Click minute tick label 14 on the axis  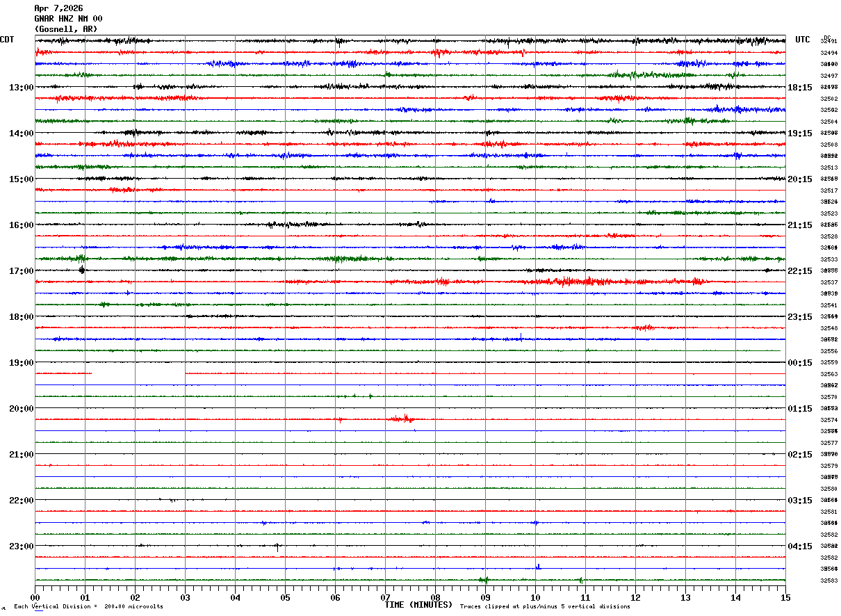(x=735, y=597)
